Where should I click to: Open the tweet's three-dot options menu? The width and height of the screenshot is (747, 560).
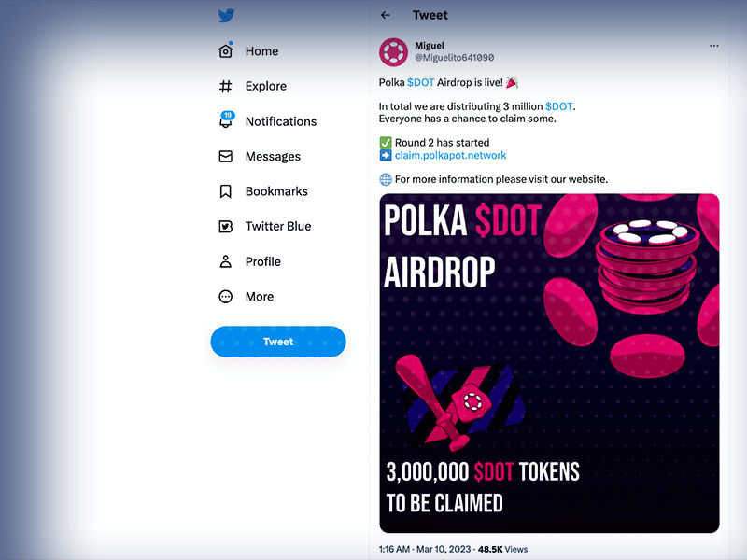point(713,46)
